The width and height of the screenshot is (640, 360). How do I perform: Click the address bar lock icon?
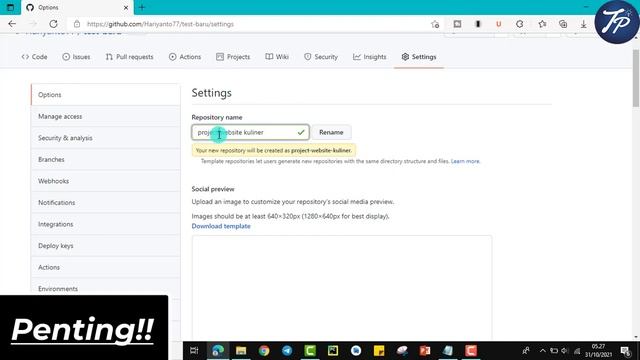(x=77, y=24)
